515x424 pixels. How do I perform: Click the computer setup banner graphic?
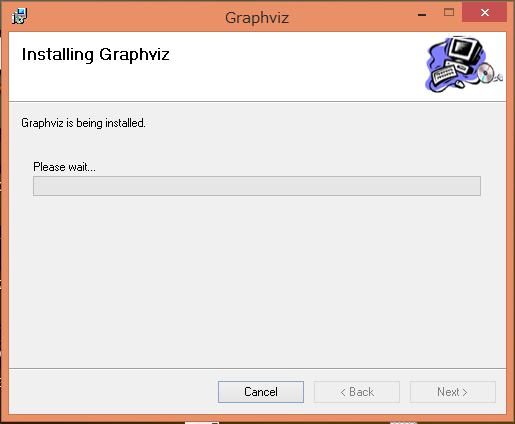pyautogui.click(x=464, y=64)
